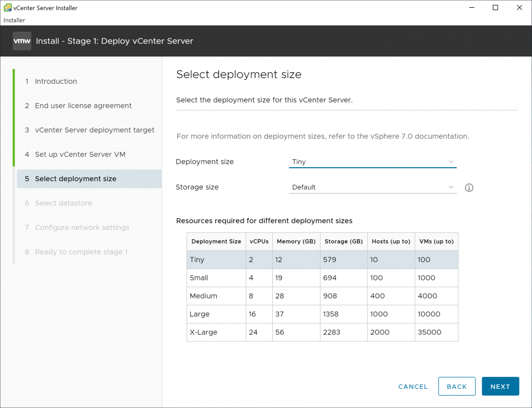Click the 10000 VMs value for Large
This screenshot has height=408, width=532.
[429, 314]
